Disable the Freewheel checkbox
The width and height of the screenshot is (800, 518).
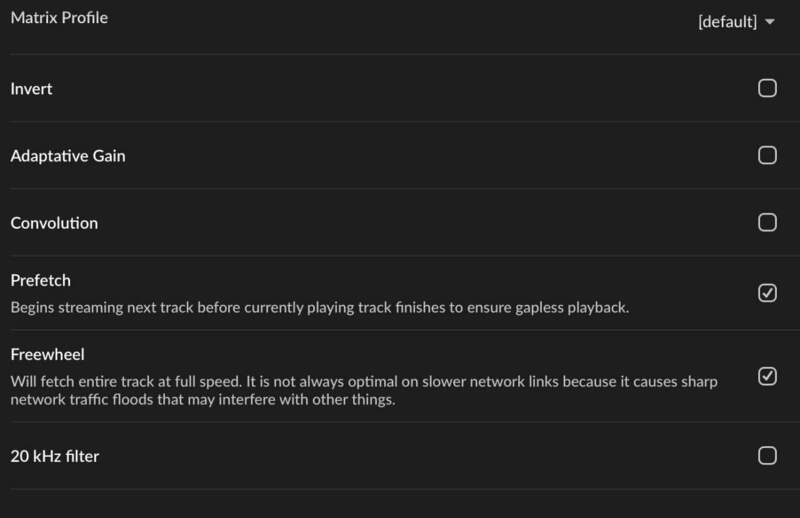[767, 376]
